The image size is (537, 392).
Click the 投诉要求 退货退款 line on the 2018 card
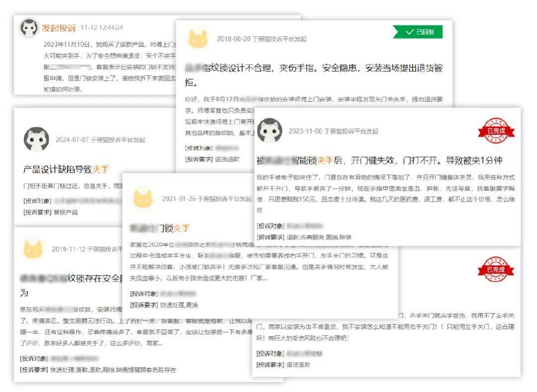(212, 159)
